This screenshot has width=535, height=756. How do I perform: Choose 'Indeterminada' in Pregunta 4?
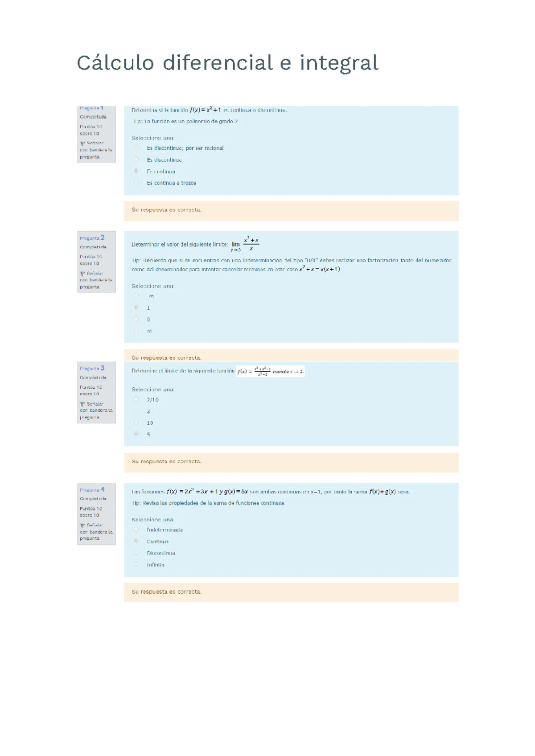point(136,530)
